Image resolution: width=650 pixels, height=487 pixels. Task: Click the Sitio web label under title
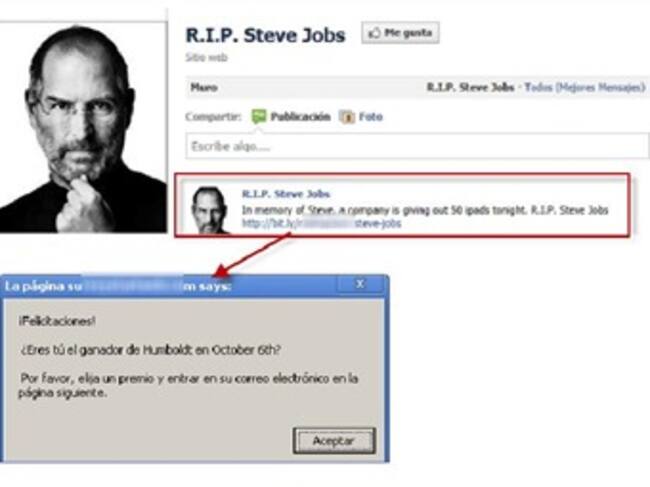coord(206,57)
